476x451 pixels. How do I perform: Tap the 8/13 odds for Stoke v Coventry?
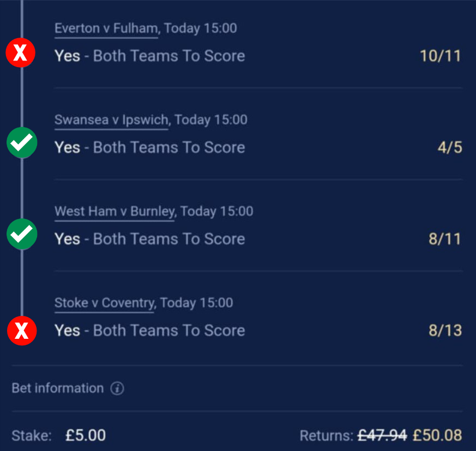click(x=444, y=331)
